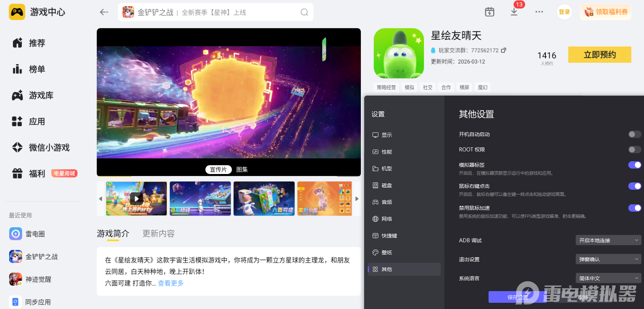Open the calendar check-in icon
The width and height of the screenshot is (644, 309).
point(490,12)
